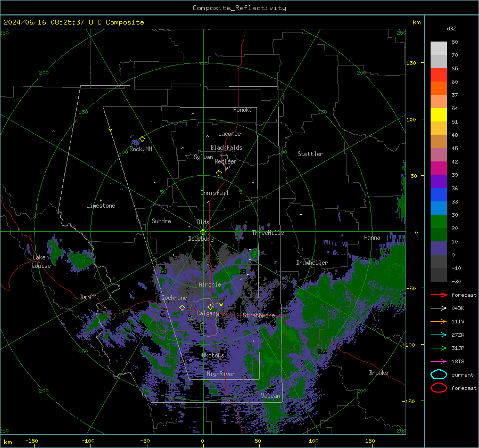
Task: Click the RedDeer city label
Action: point(226,161)
